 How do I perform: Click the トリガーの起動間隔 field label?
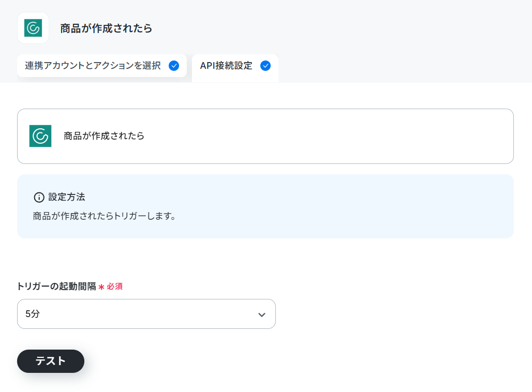pyautogui.click(x=56, y=287)
